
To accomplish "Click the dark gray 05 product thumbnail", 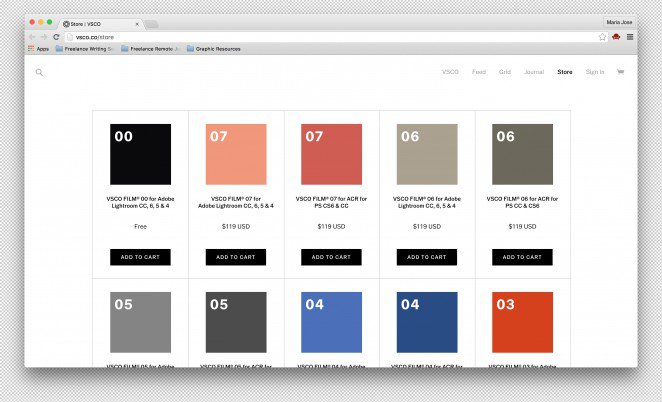I will [236, 322].
